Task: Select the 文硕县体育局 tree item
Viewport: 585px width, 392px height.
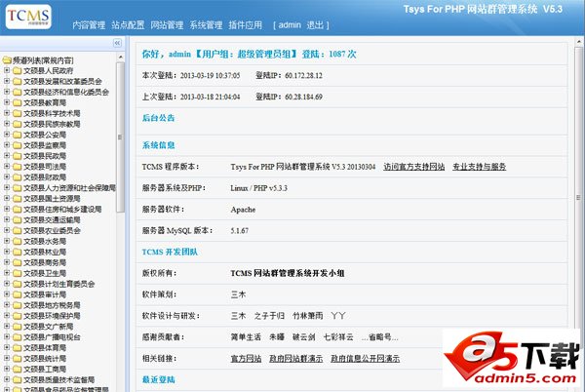Action: coord(45,348)
